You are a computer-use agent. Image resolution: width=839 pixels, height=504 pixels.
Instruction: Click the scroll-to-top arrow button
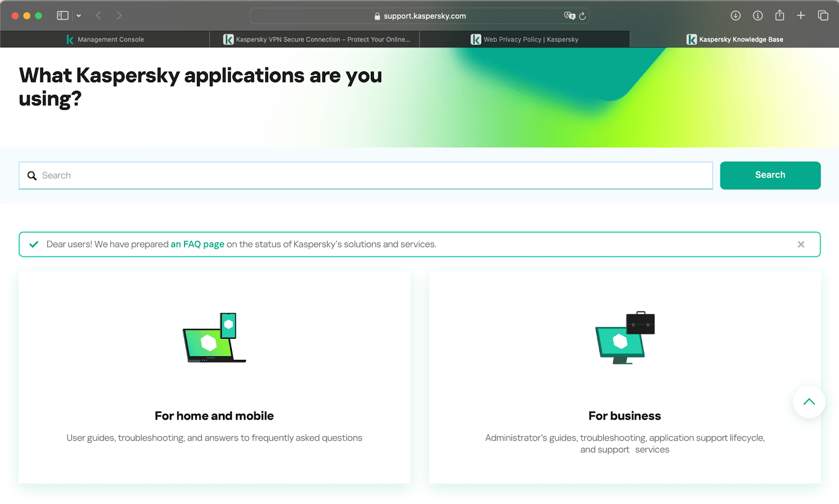pyautogui.click(x=809, y=402)
